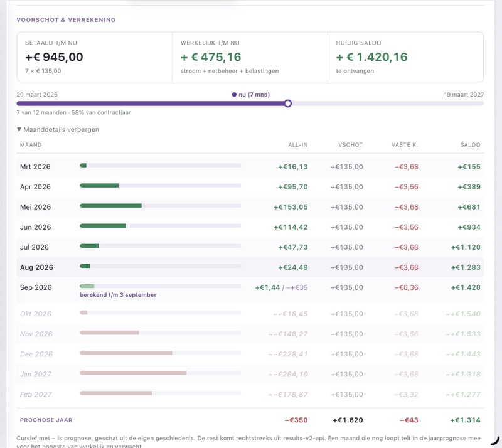Image resolution: width=502 pixels, height=448 pixels.
Task: Collapse the Maanddetails verbergen section
Action: (x=58, y=129)
